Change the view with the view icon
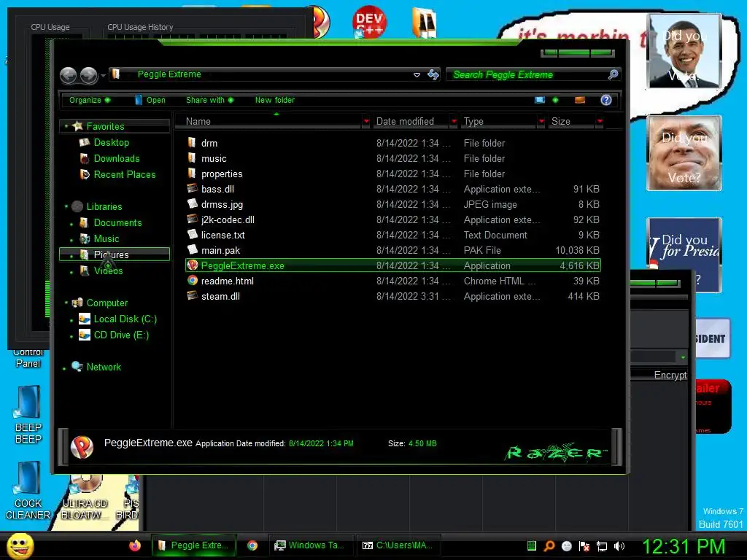This screenshot has width=747, height=560. point(539,100)
